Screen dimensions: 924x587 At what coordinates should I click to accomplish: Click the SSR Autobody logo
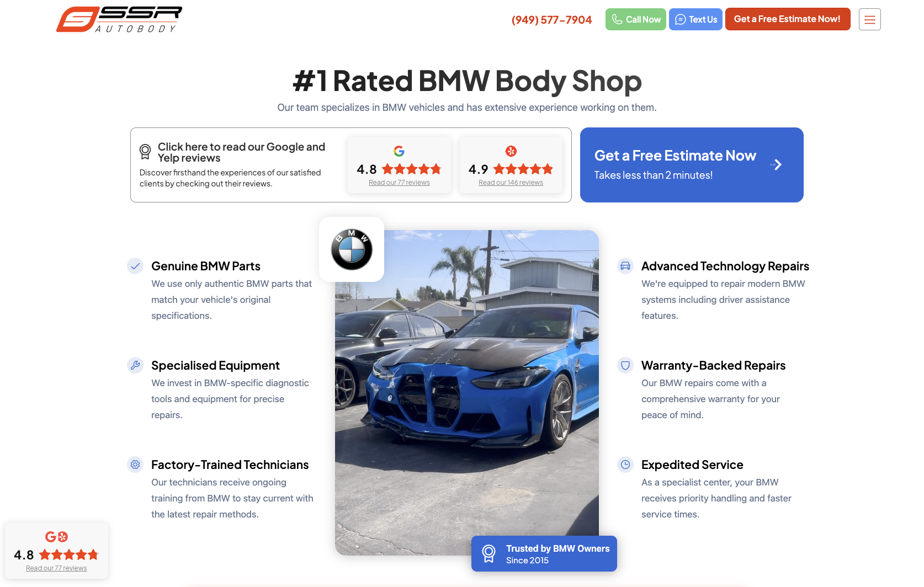click(x=119, y=19)
